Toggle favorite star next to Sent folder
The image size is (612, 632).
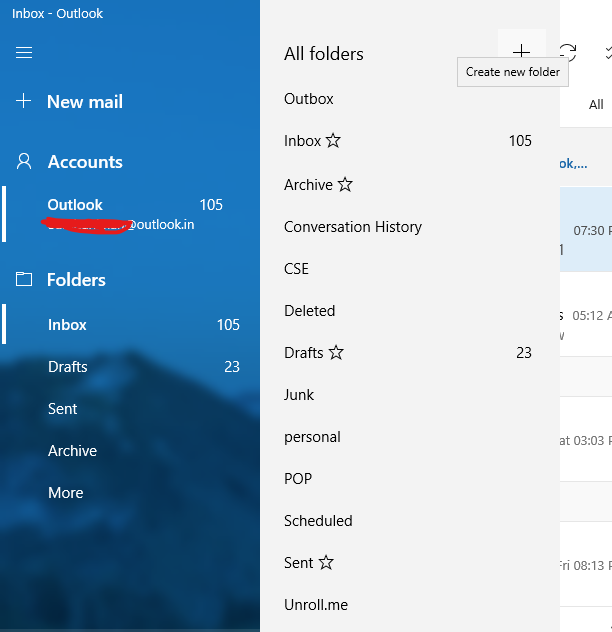326,562
